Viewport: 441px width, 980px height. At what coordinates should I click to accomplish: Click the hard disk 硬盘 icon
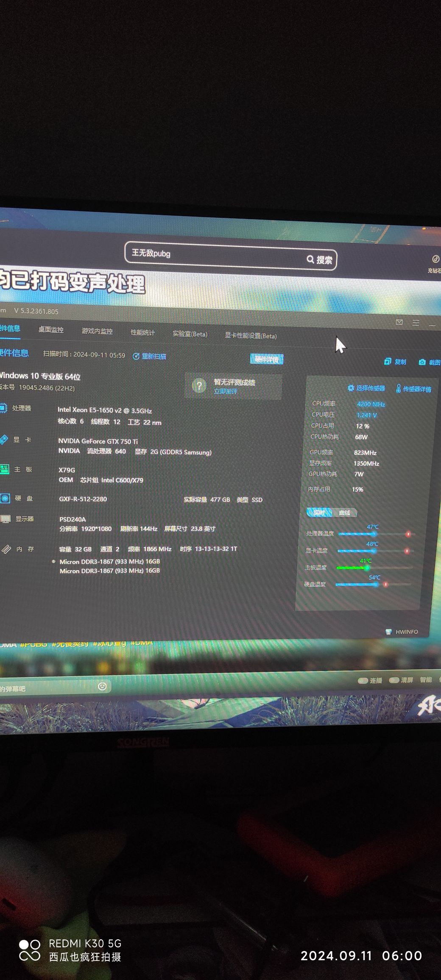pos(5,498)
